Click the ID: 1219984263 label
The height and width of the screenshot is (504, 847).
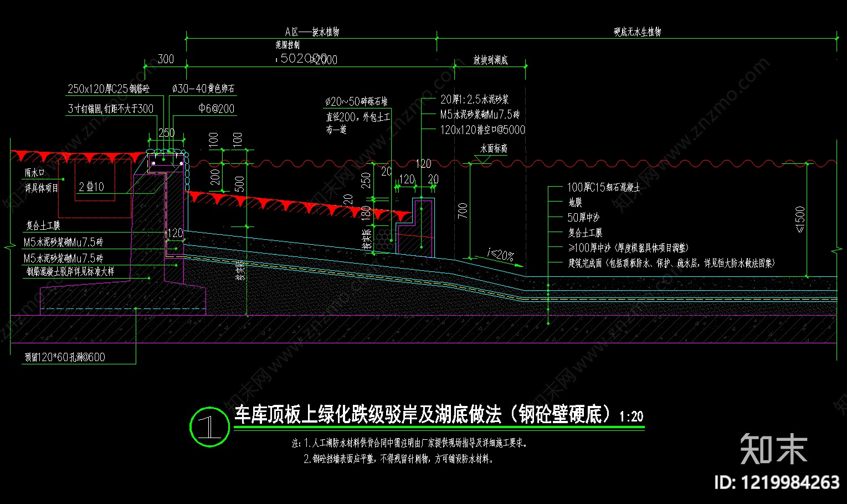click(777, 482)
